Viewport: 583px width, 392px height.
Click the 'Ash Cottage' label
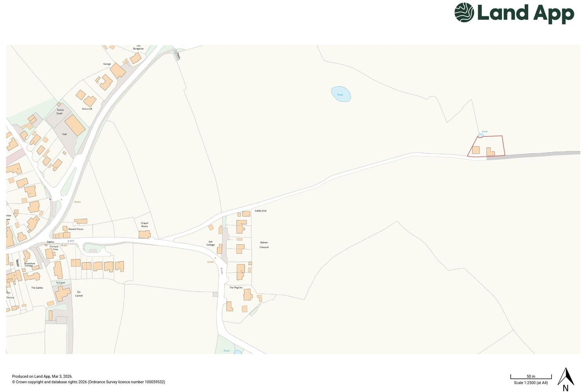tap(211, 243)
